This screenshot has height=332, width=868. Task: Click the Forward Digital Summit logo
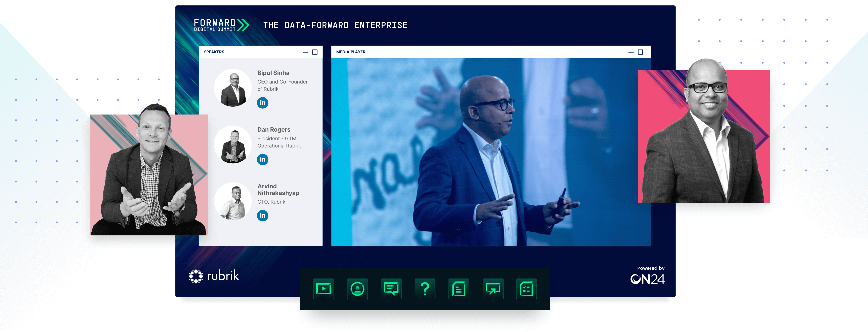(221, 25)
